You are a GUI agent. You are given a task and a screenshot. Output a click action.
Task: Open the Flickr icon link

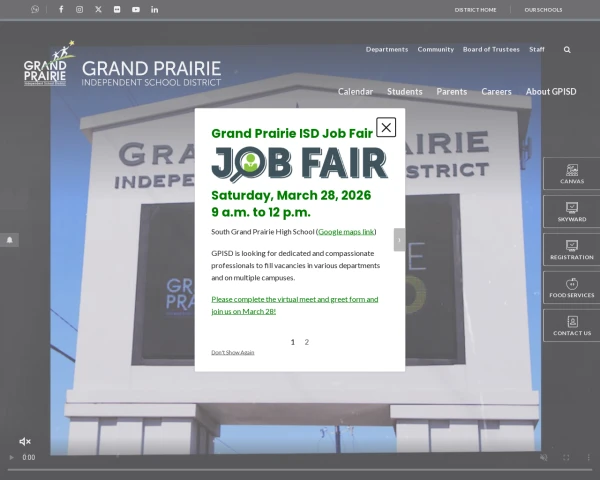point(117,9)
